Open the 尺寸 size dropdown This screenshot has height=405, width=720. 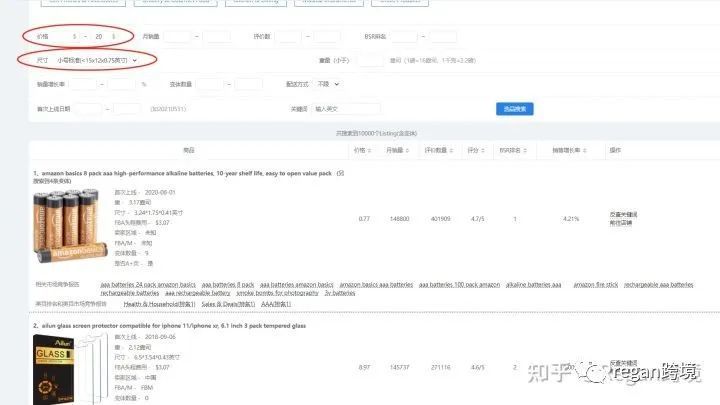point(97,60)
